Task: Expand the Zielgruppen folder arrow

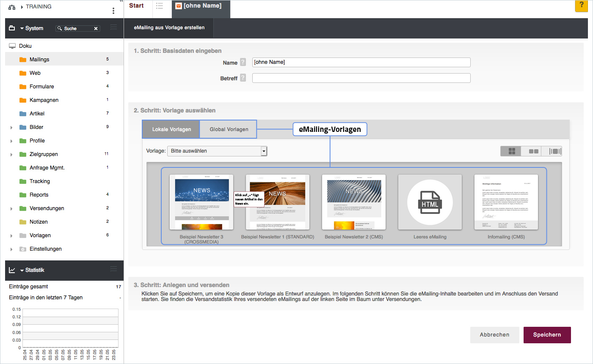Action: pos(11,154)
